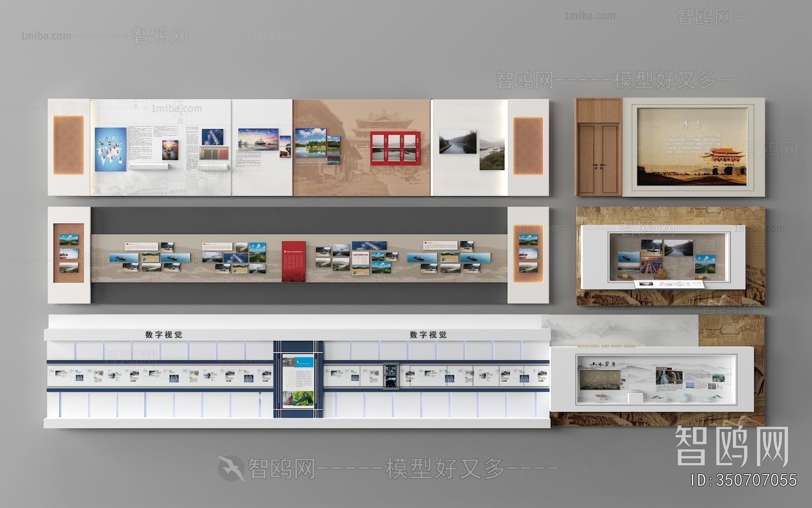The image size is (812, 508).
Task: Click the red text panel in the middle wall
Action: pyautogui.click(x=294, y=261)
